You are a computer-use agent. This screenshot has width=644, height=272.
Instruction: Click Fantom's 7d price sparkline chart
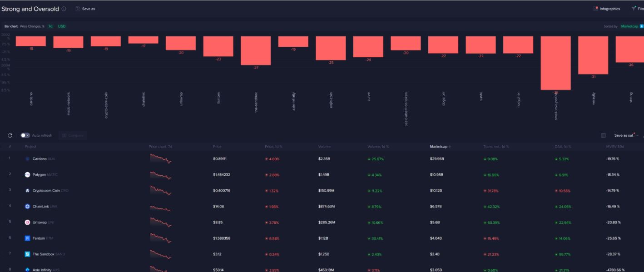point(160,239)
